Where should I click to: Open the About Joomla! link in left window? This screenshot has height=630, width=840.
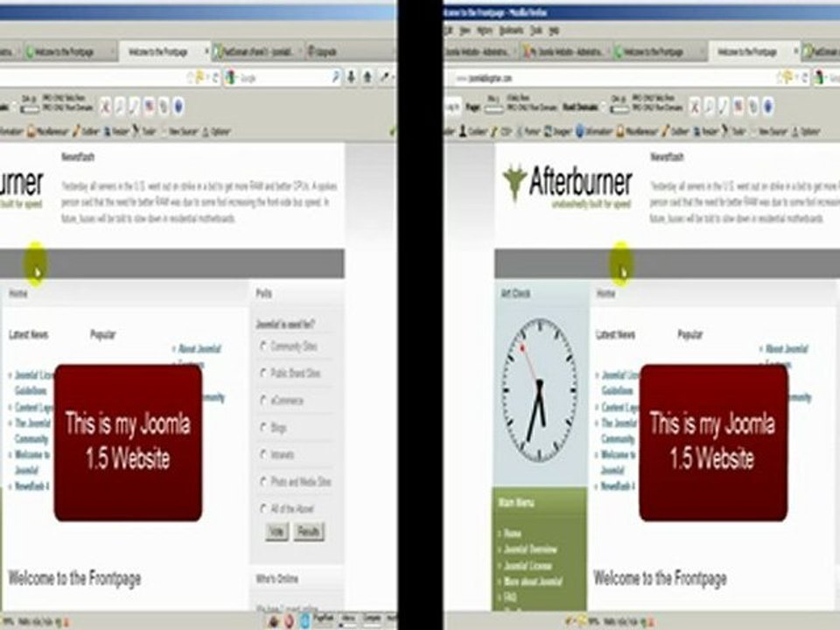tap(199, 349)
